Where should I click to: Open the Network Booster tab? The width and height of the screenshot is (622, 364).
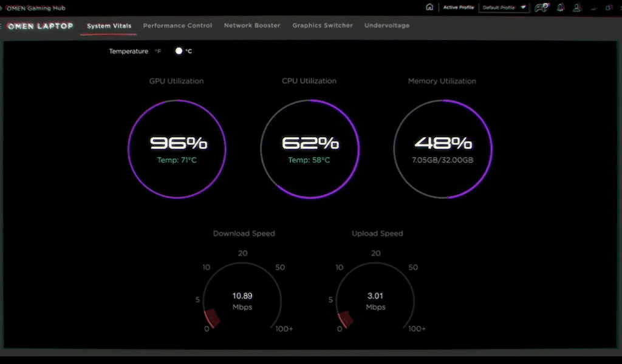point(252,25)
